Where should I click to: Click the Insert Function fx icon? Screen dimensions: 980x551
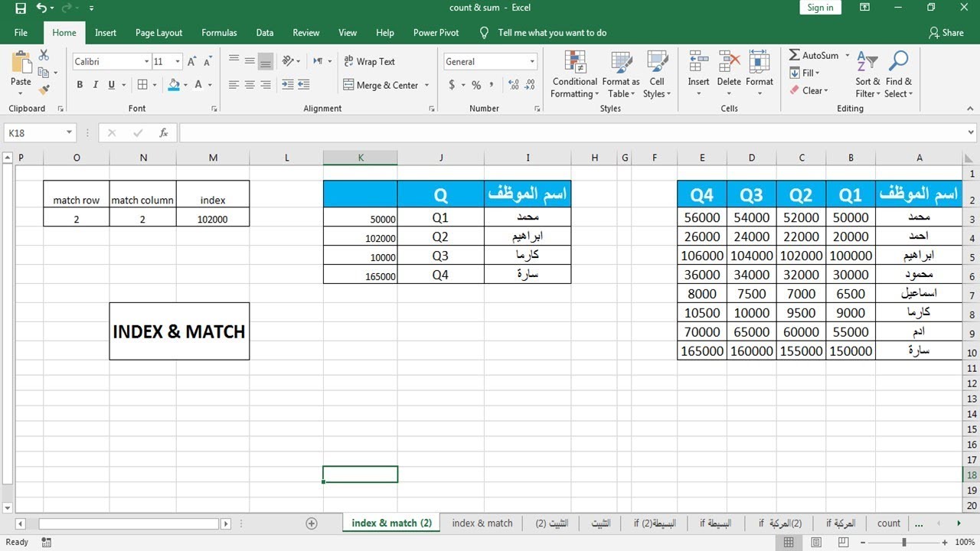click(163, 132)
